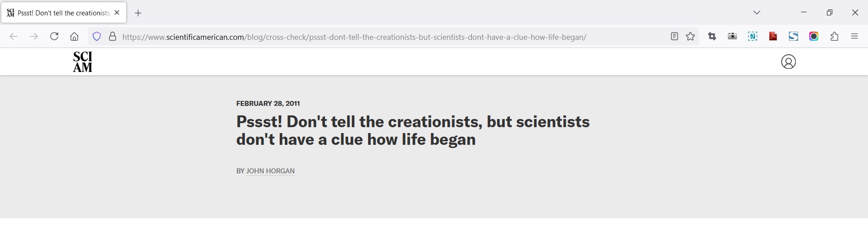Click the crop screenshot extension icon
This screenshot has width=868, height=229.
(x=712, y=37)
